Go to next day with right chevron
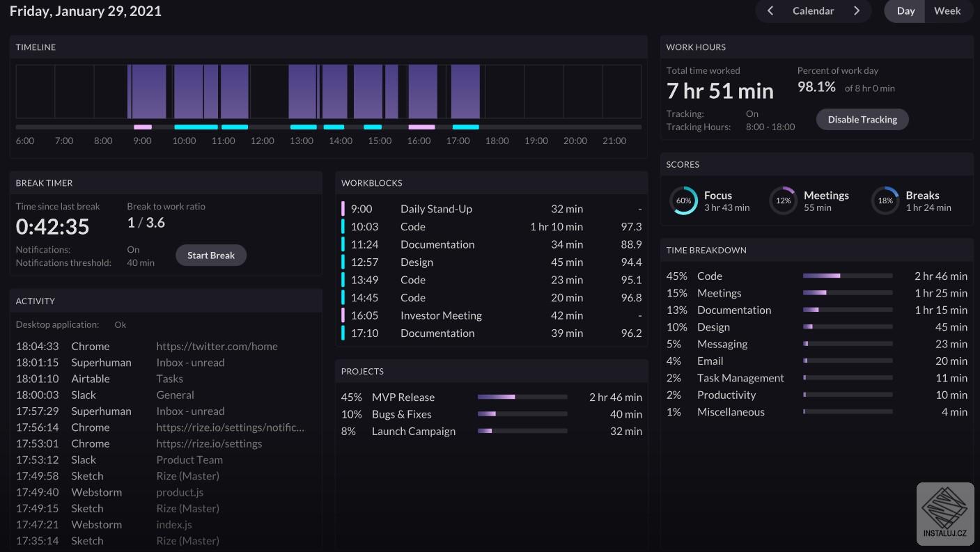 click(857, 11)
